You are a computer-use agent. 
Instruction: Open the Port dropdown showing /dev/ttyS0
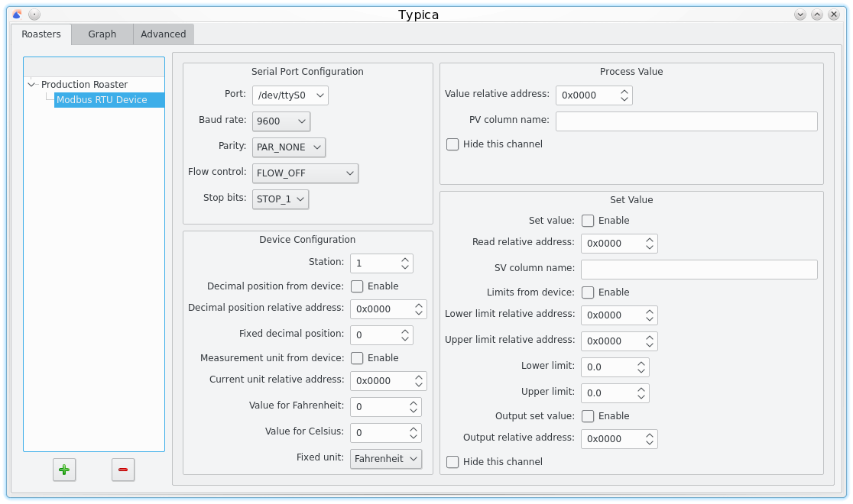pyautogui.click(x=290, y=95)
